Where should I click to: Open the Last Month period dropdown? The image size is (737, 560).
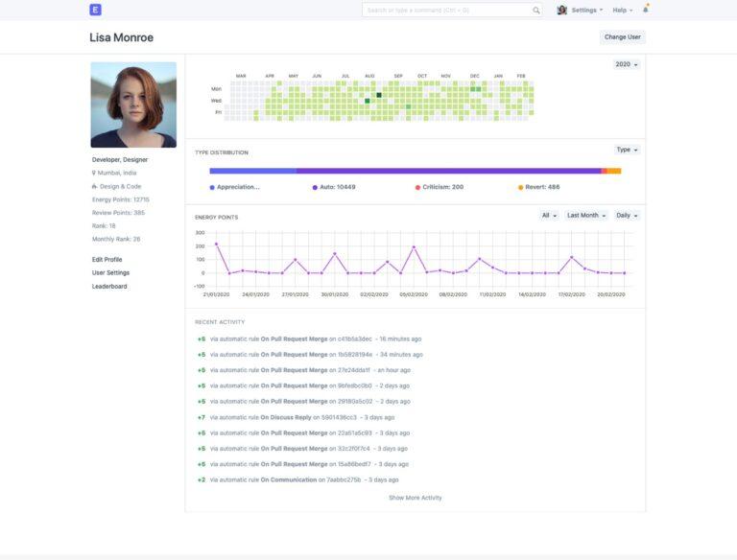(586, 215)
